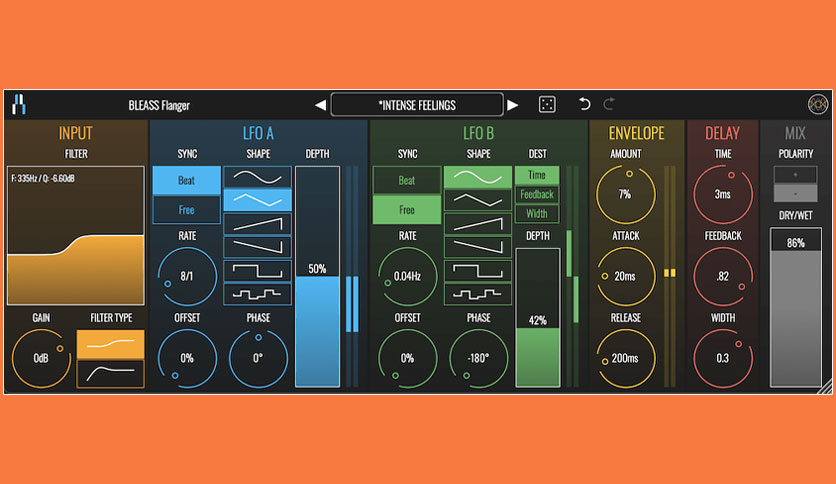Viewport: 836px width, 484px height.
Task: Set LFO A sync to Free
Action: [187, 209]
